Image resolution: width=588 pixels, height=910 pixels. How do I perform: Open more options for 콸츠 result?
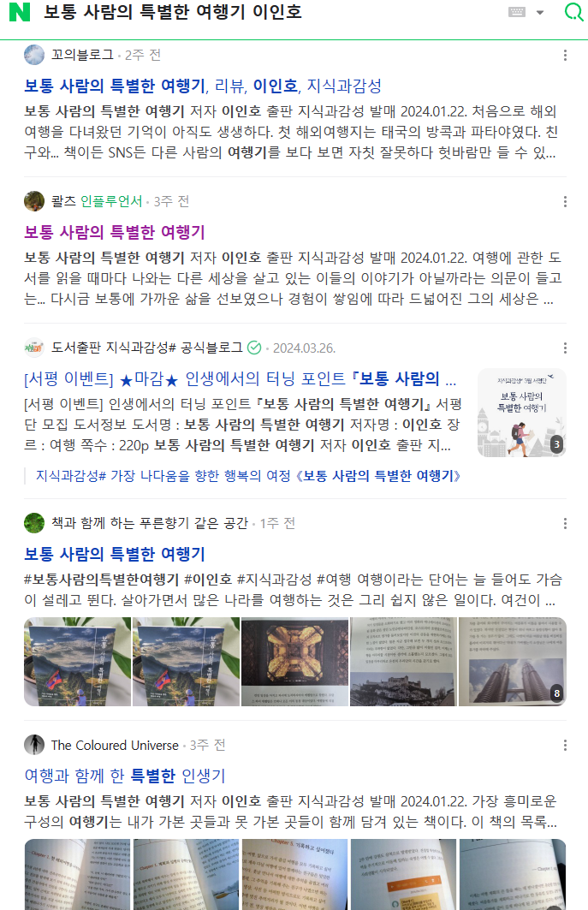click(x=565, y=201)
